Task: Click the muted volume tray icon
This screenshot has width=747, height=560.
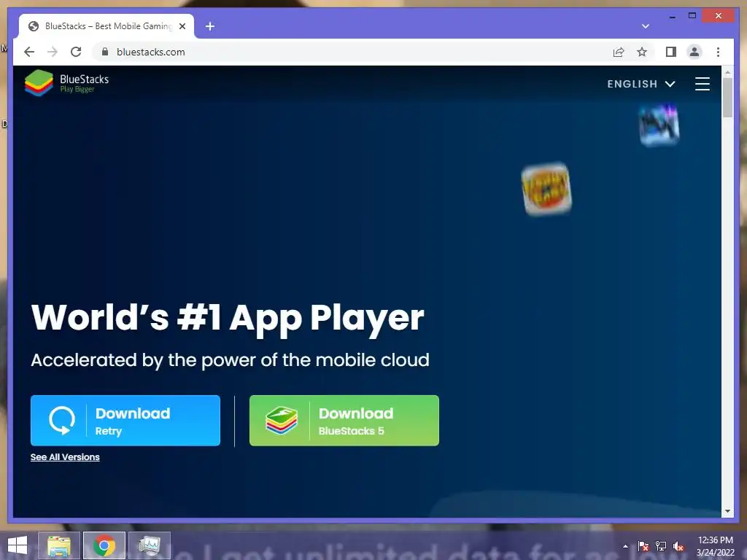Action: pos(678,546)
